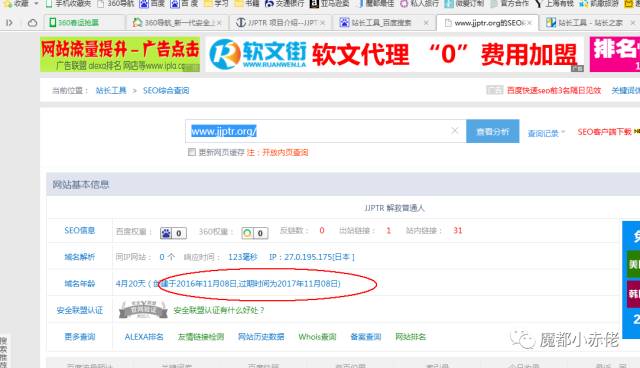
Task: Open the 官方合作 bookmark
Action: [510, 3]
